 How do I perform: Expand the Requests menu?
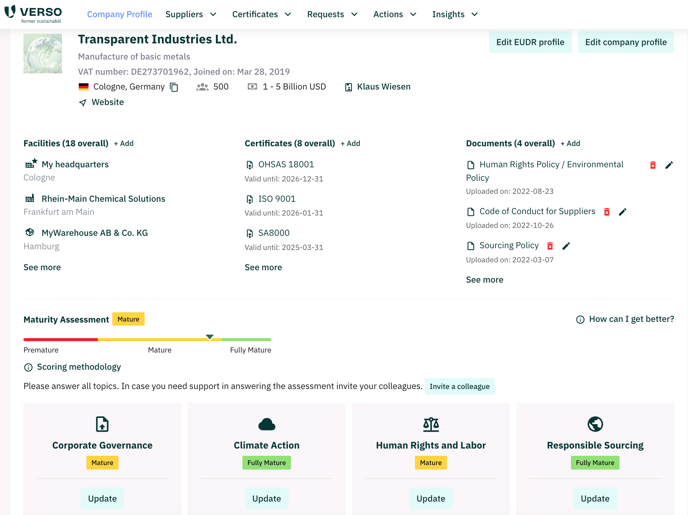pyautogui.click(x=332, y=14)
